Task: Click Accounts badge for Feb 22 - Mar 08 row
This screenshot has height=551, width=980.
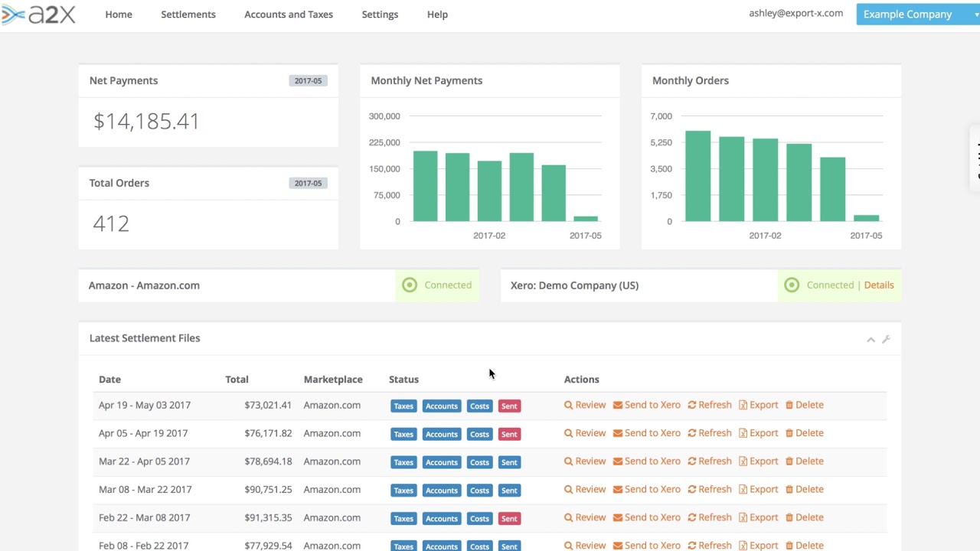Action: (x=442, y=519)
